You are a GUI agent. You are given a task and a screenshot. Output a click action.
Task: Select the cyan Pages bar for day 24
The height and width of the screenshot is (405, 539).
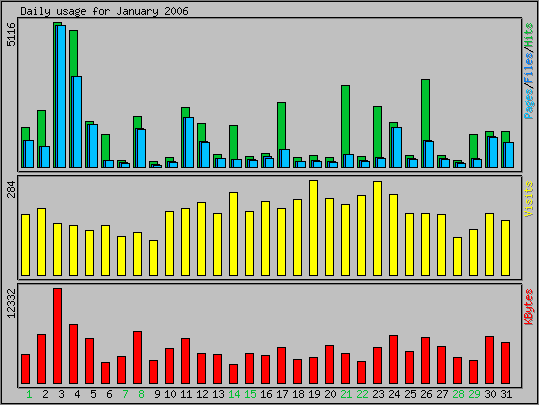397,147
